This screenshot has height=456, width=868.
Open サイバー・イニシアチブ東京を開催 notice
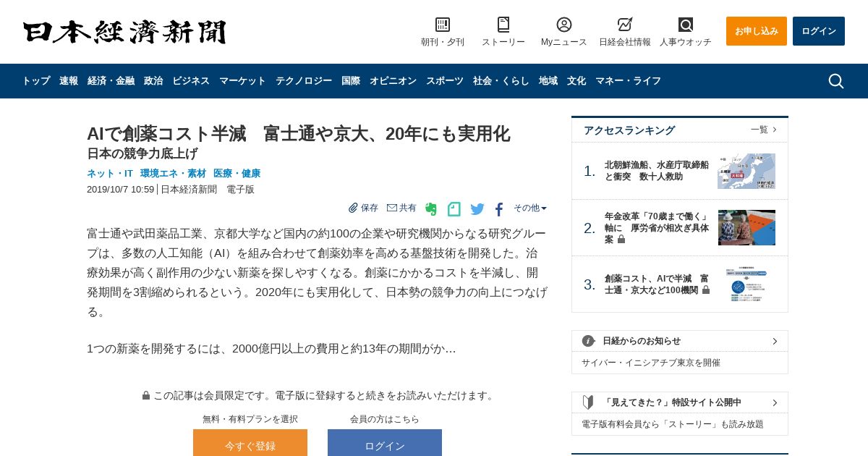[651, 363]
